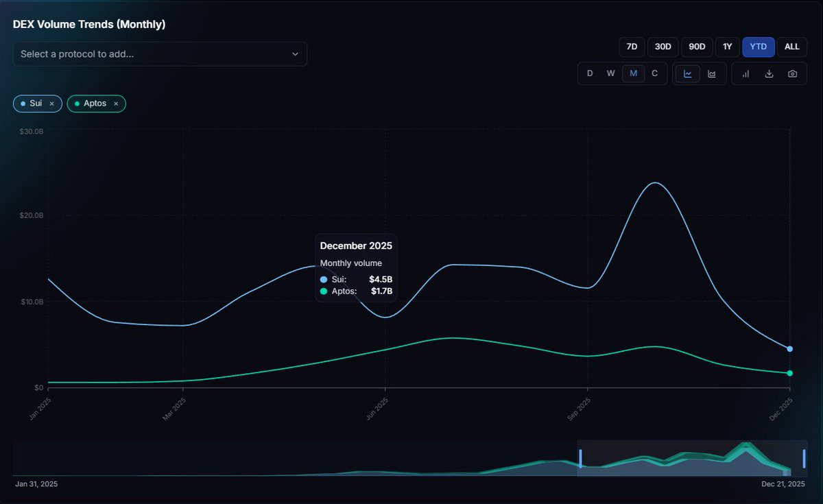Remove Aptos chip with its x icon

tap(116, 104)
